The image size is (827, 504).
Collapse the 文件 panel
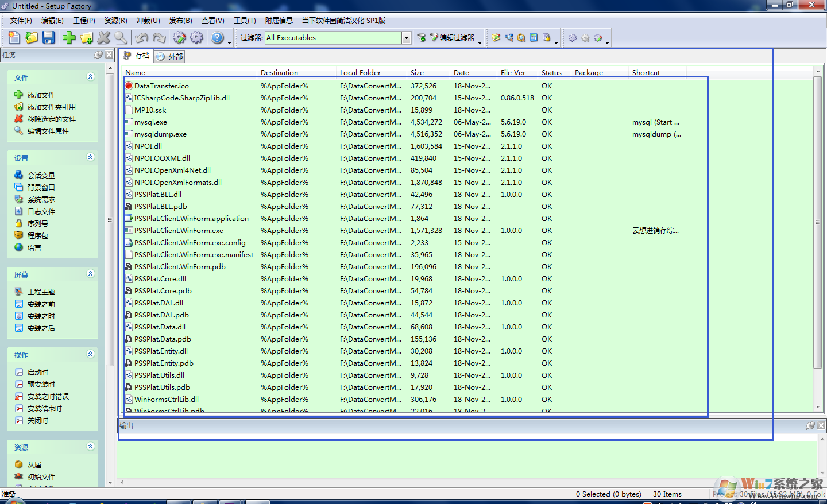click(x=90, y=76)
